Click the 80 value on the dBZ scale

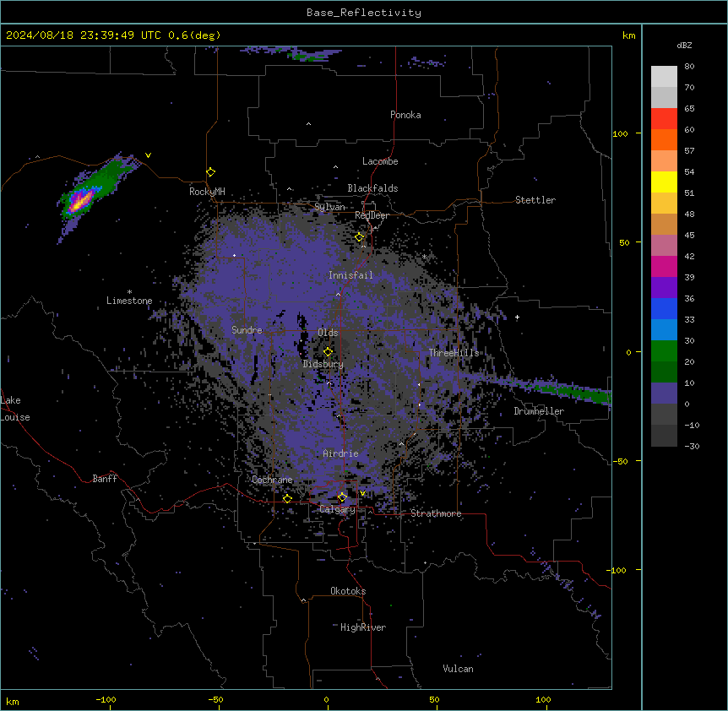[689, 67]
